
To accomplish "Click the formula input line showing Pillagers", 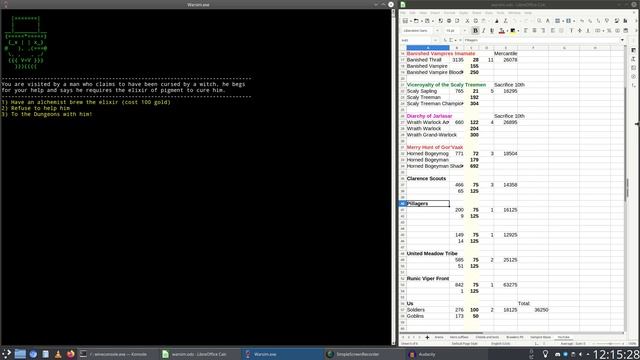I will pyautogui.click(x=541, y=40).
